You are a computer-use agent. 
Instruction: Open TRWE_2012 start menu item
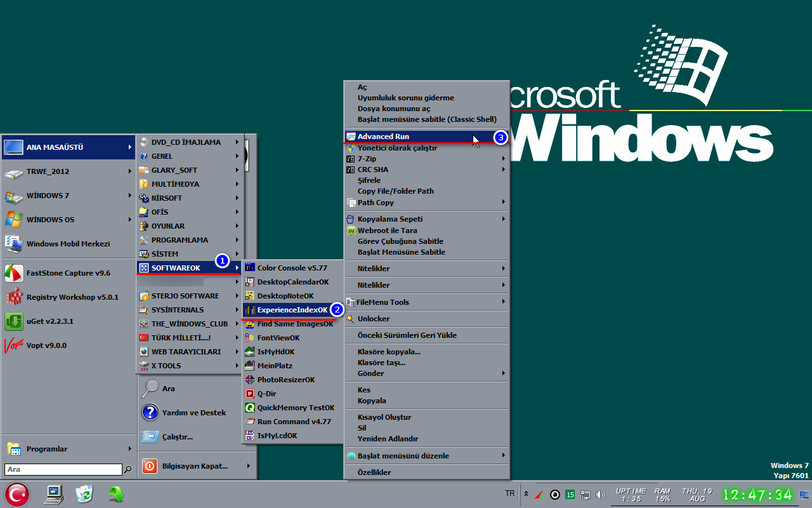68,171
